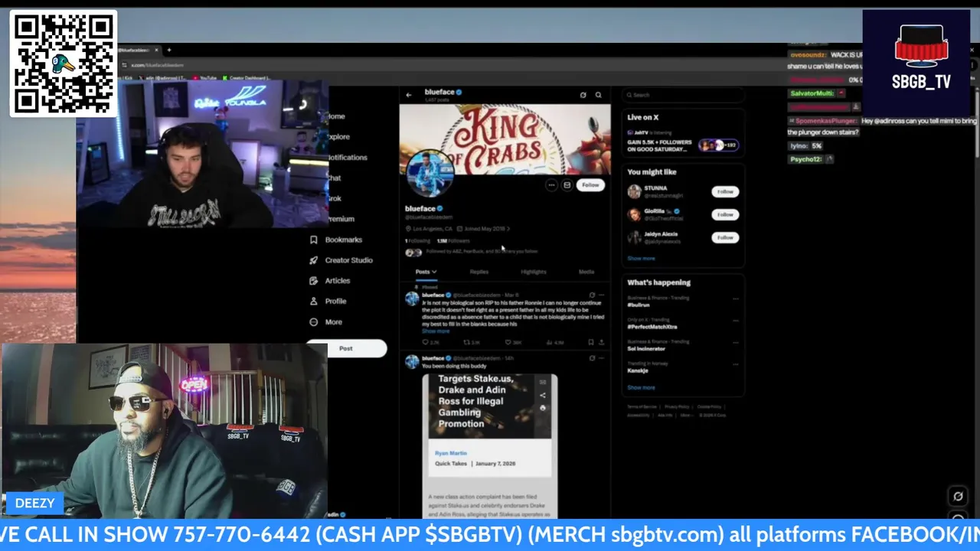Image resolution: width=980 pixels, height=551 pixels.
Task: Click the white Post button
Action: 346,349
